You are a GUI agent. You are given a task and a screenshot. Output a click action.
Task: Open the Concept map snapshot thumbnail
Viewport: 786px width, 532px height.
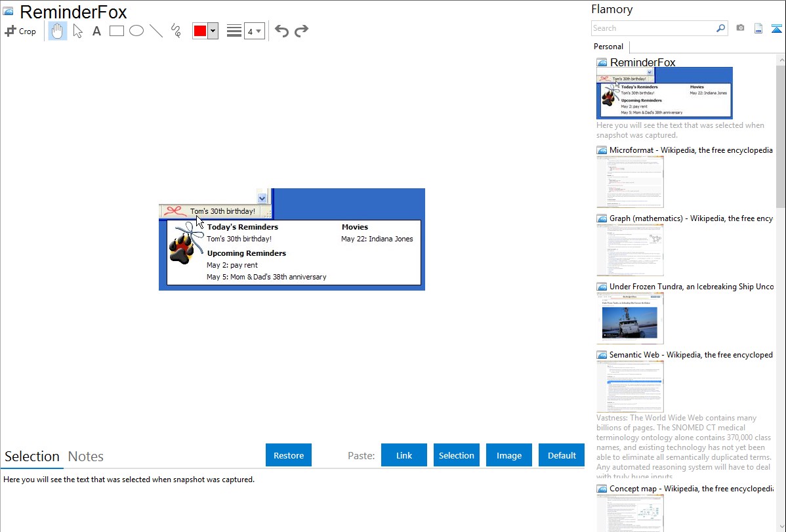point(630,514)
